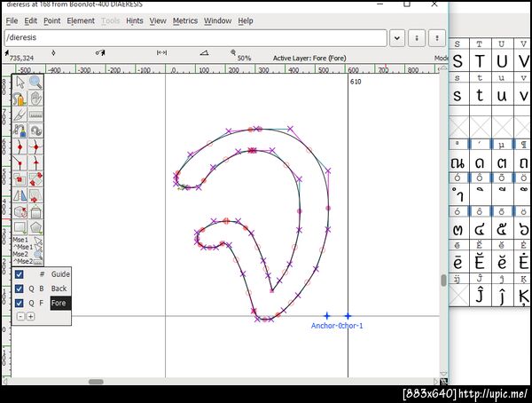This screenshot has height=403, width=532.
Task: Select the Add tangent point tool
Action: (x=35, y=163)
